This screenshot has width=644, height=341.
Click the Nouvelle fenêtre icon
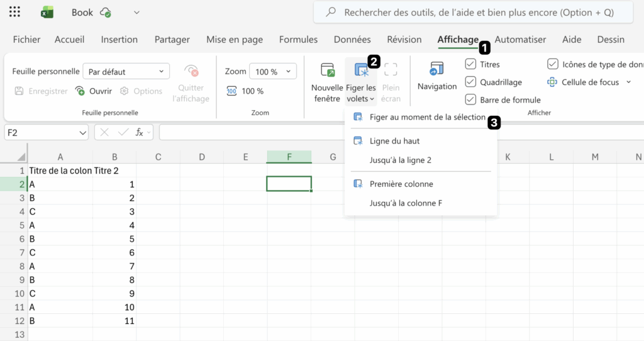click(x=327, y=70)
